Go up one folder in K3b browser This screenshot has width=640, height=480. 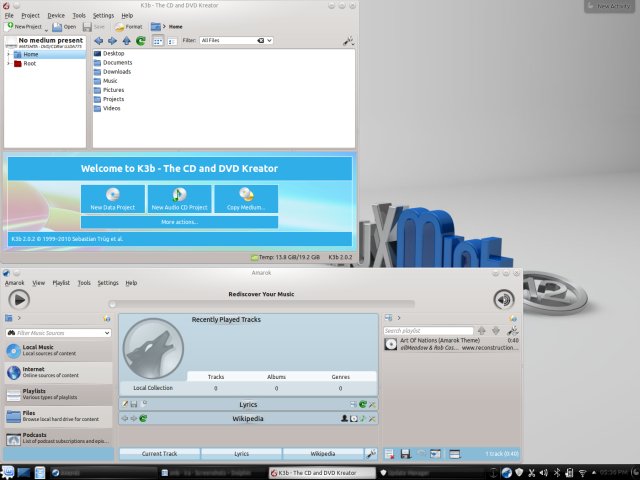coord(127,41)
